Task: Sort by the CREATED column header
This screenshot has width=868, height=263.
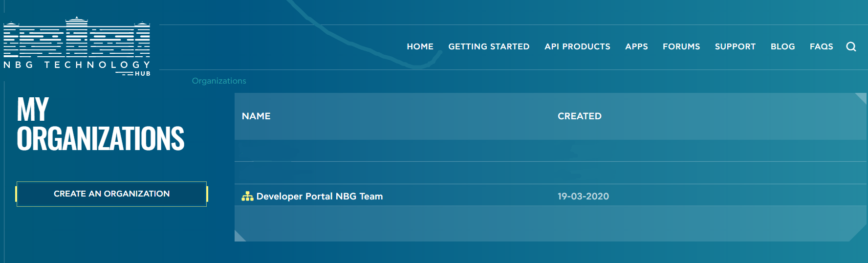Action: (x=579, y=116)
